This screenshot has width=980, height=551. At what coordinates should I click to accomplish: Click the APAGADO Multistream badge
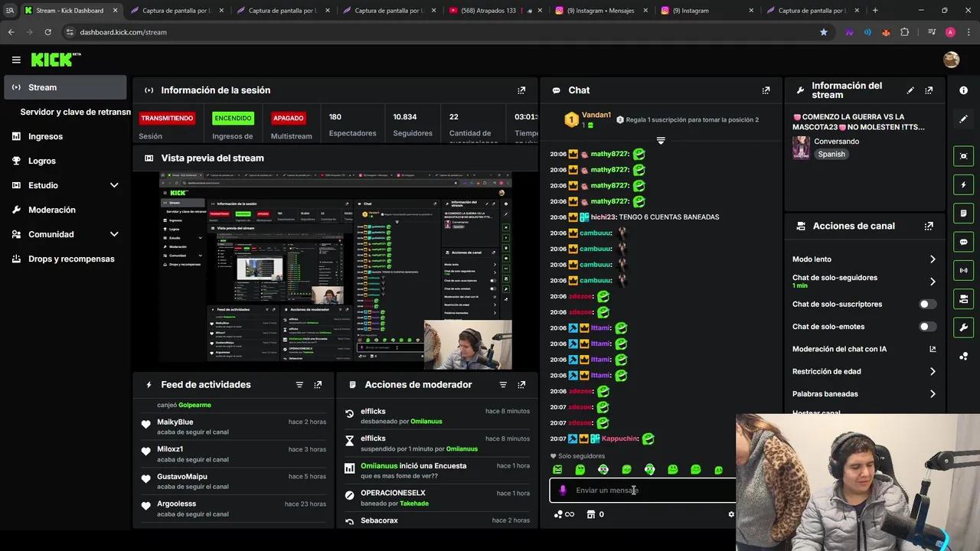tap(289, 119)
